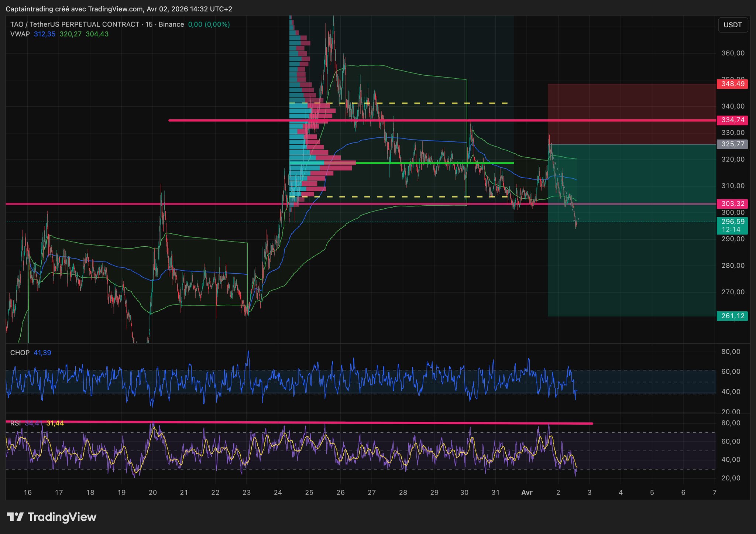The width and height of the screenshot is (756, 534).
Task: Select the VWAP indicator label
Action: pyautogui.click(x=20, y=34)
